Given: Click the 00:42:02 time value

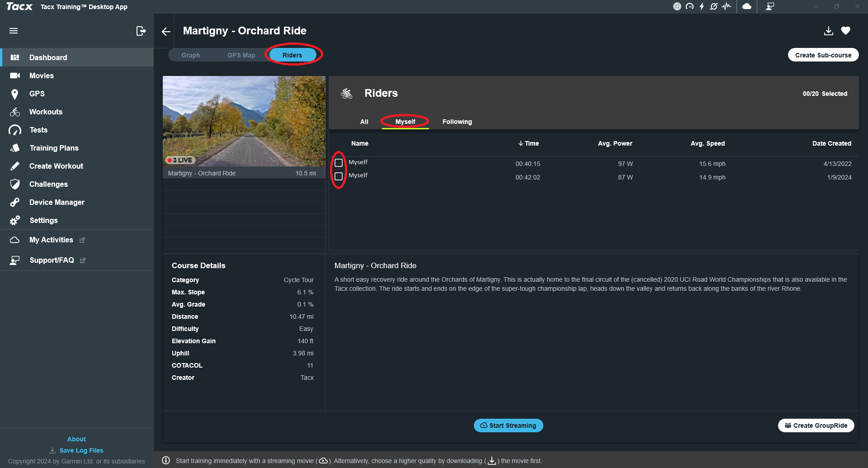Looking at the screenshot, I should pos(528,177).
